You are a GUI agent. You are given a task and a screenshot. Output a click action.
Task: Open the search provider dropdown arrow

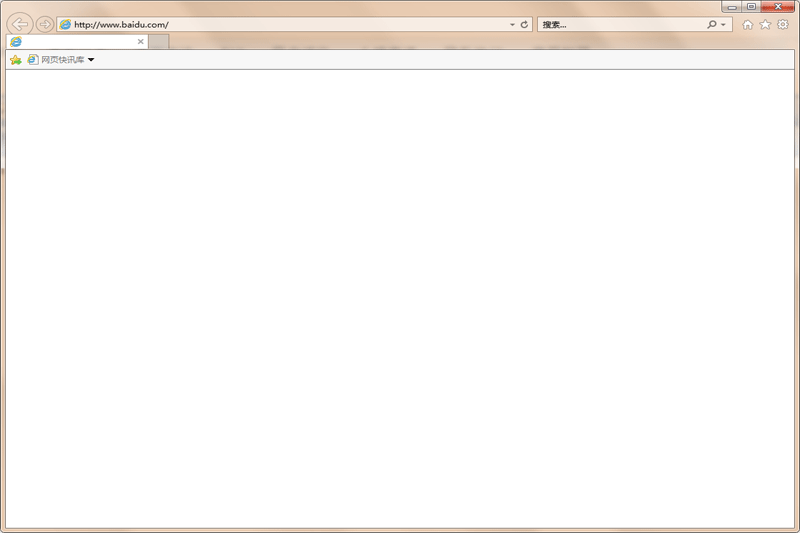(x=723, y=24)
